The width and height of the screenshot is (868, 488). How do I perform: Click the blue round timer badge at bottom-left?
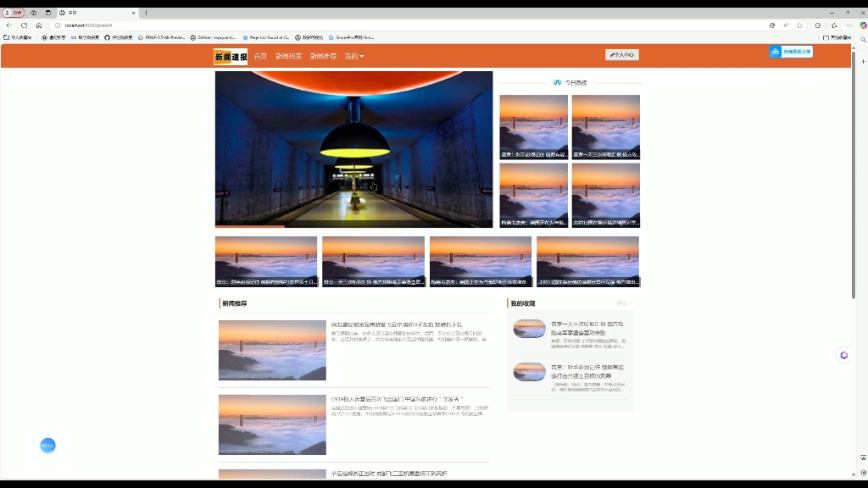click(47, 446)
